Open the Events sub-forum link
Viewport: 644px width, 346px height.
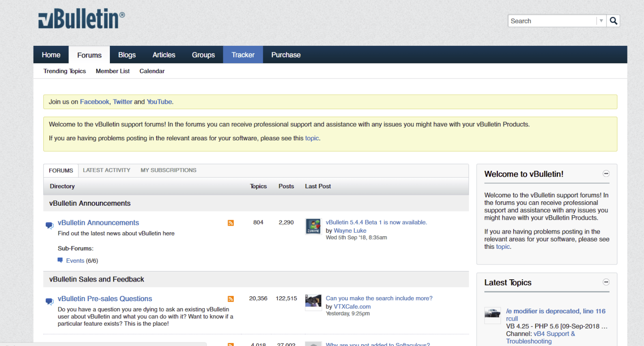click(x=75, y=261)
